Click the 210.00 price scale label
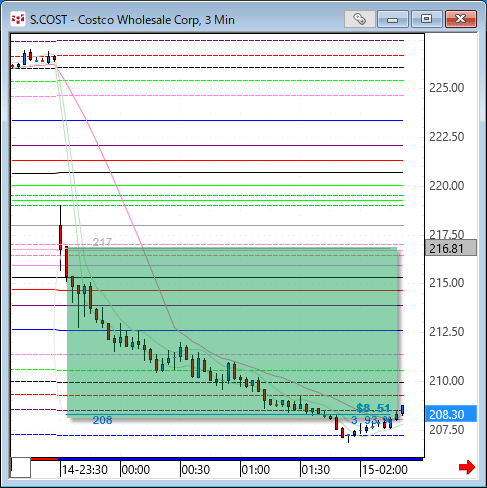 tap(446, 380)
